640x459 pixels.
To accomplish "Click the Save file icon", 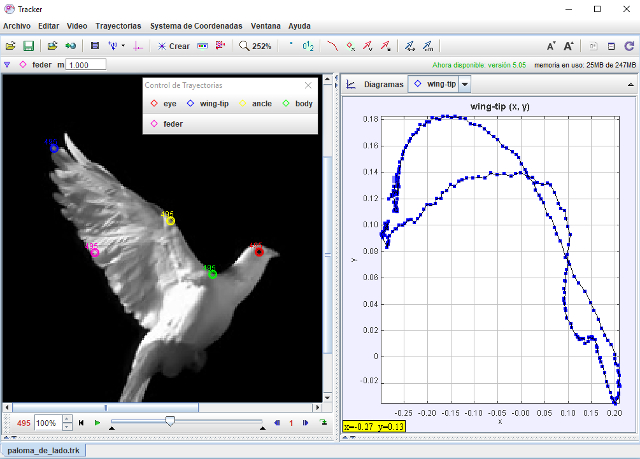I will pos(29,46).
